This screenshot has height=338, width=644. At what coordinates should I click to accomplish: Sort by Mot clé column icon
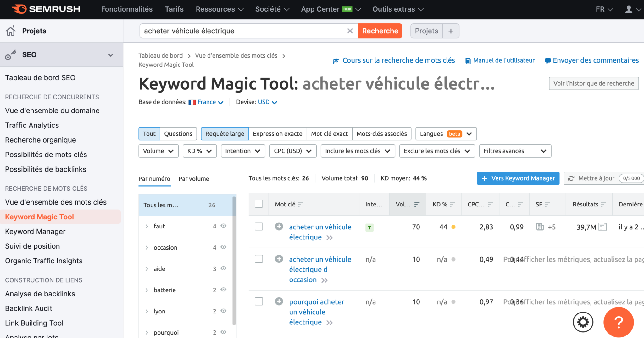[x=300, y=204]
